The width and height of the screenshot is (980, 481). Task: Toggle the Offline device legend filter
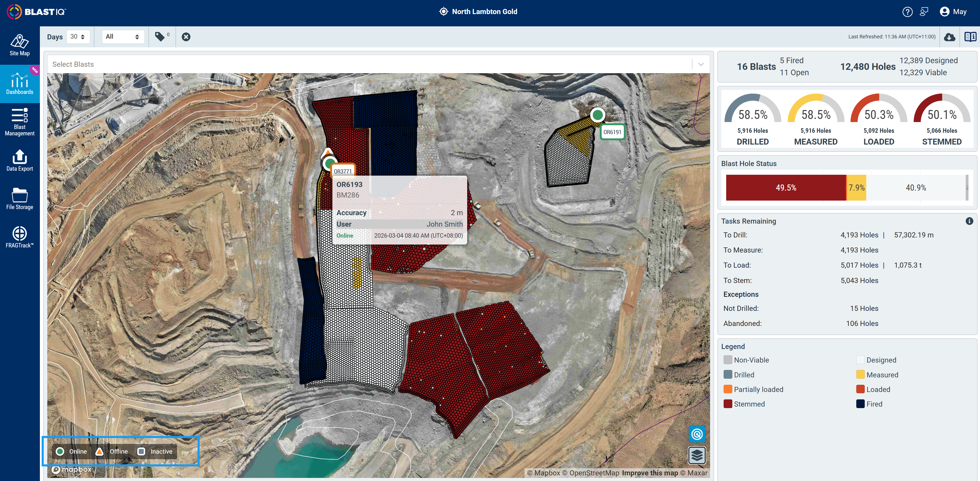click(x=111, y=451)
